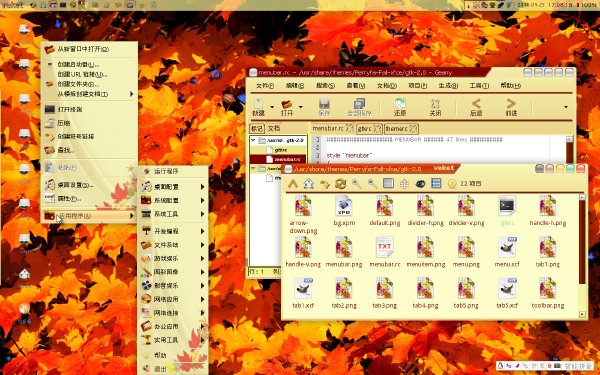The image size is (600, 375).
Task: Close the themerc tab using its x
Action: (x=413, y=129)
